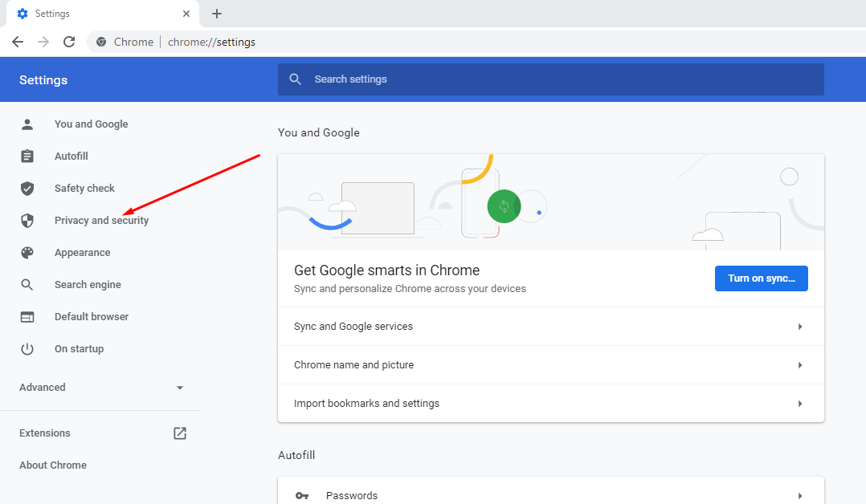Click the Sync and Google services arrow
This screenshot has width=866, height=504.
800,327
